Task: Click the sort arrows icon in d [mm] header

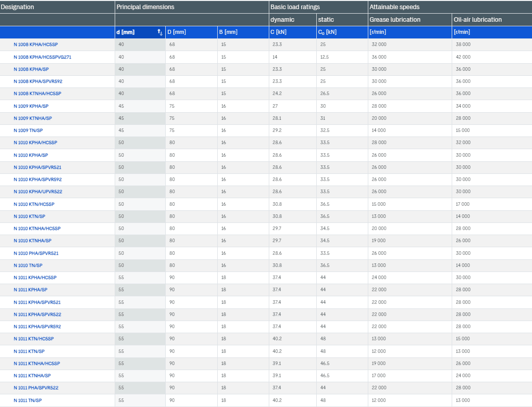Action: (x=160, y=32)
